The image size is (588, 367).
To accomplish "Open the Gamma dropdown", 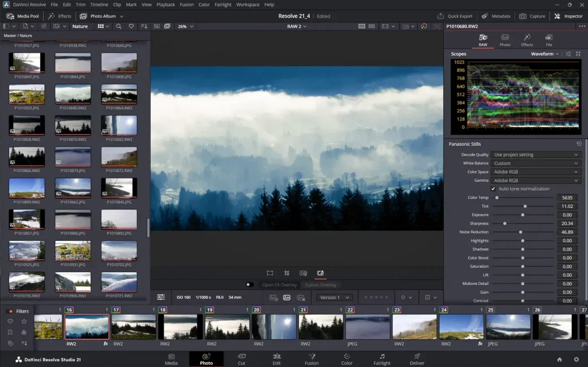I will 536,181.
